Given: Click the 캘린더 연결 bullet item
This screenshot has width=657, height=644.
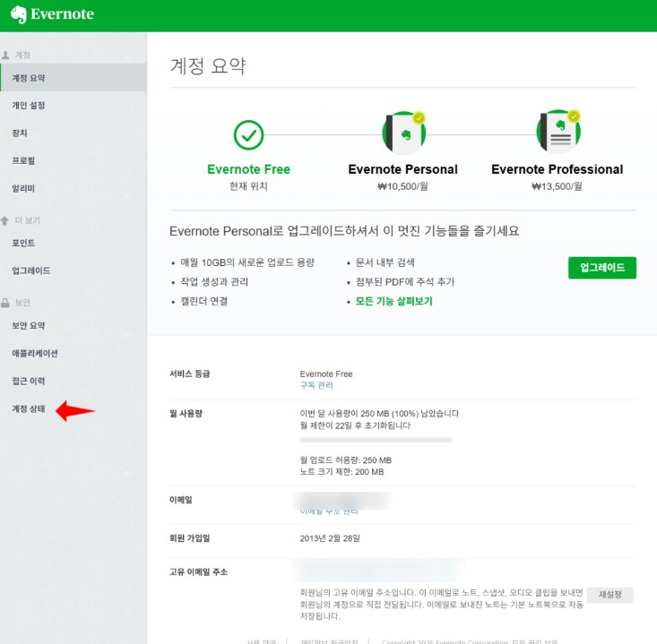Looking at the screenshot, I should 204,301.
